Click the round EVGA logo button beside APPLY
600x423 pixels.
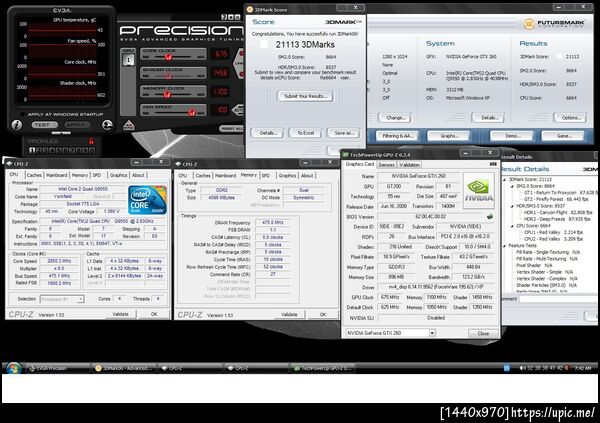(x=107, y=124)
